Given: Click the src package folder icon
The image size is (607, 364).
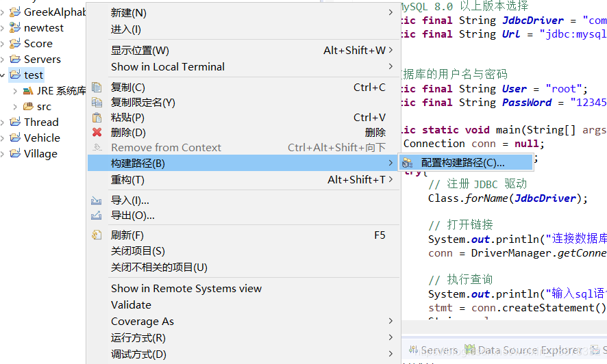Looking at the screenshot, I should [x=28, y=106].
